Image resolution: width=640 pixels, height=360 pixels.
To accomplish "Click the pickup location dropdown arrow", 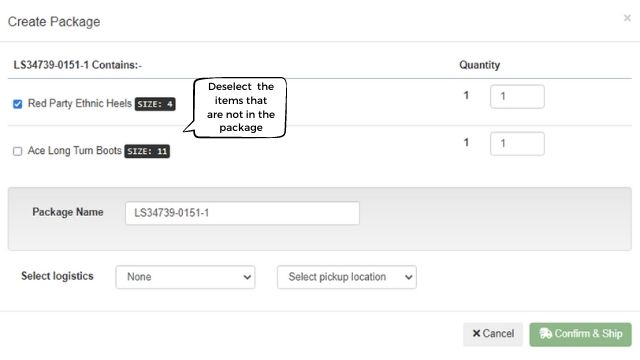I will [408, 277].
